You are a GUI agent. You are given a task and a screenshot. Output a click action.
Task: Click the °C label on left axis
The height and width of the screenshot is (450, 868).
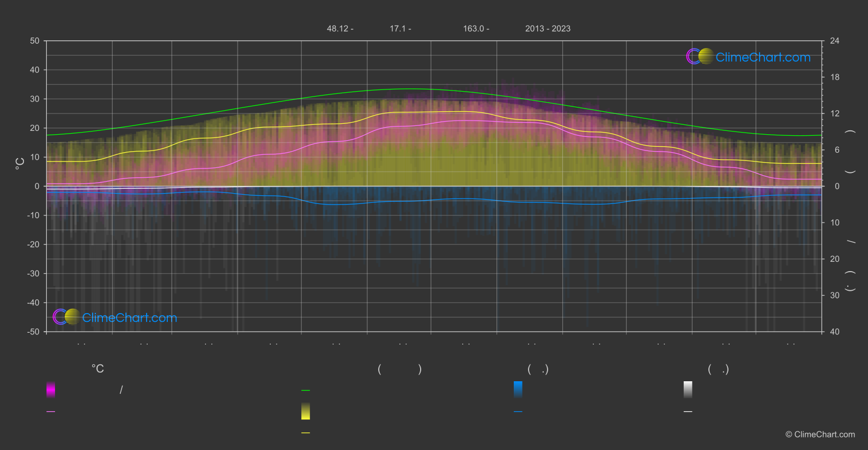click(x=20, y=163)
